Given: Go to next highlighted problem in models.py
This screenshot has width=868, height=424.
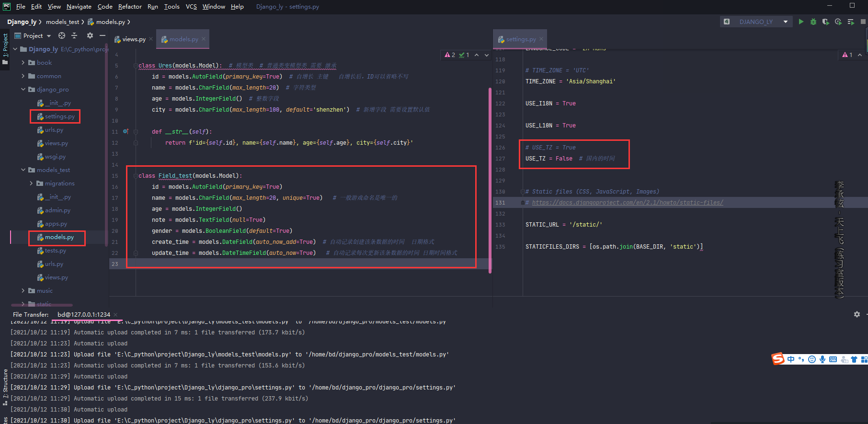Looking at the screenshot, I should pyautogui.click(x=487, y=55).
